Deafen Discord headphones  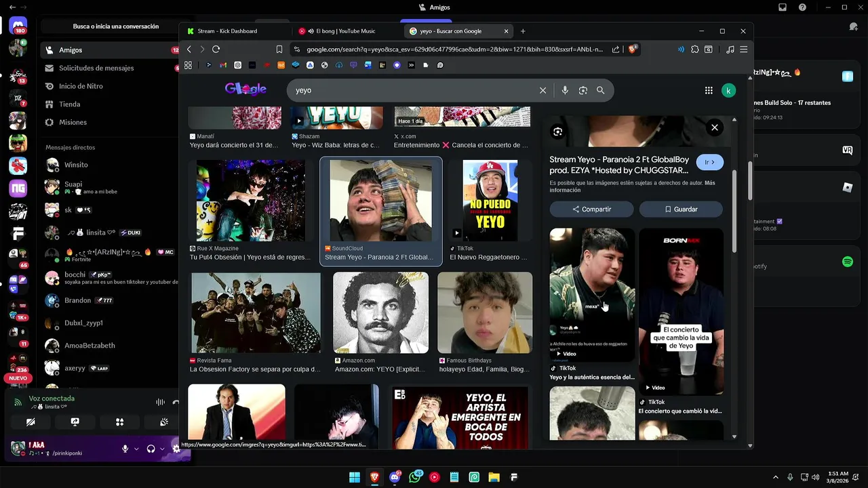(x=151, y=449)
